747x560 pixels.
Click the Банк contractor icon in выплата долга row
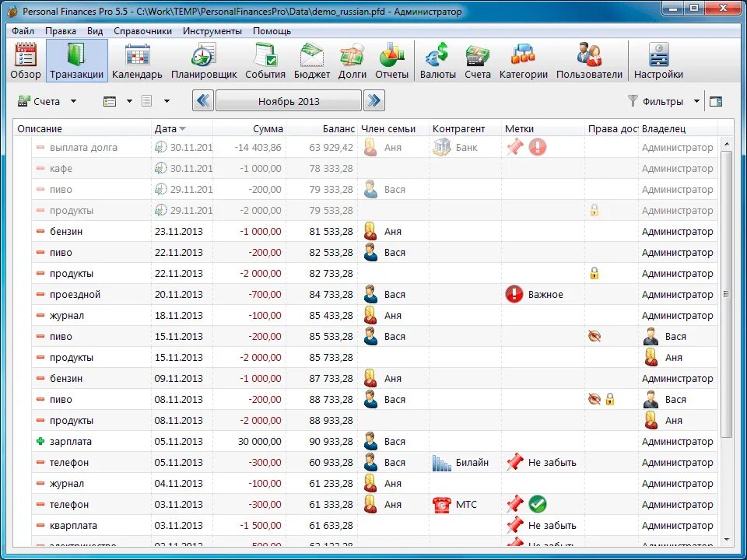(x=442, y=147)
